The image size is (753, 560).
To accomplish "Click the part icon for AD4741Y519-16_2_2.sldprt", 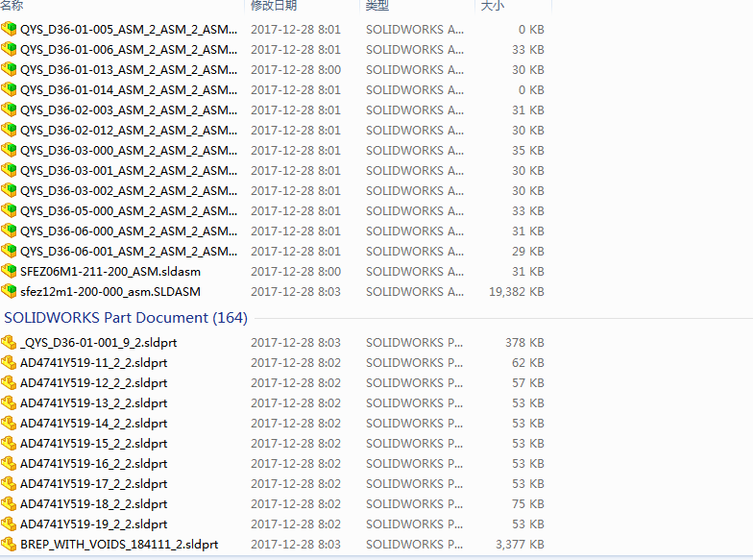I will point(9,463).
